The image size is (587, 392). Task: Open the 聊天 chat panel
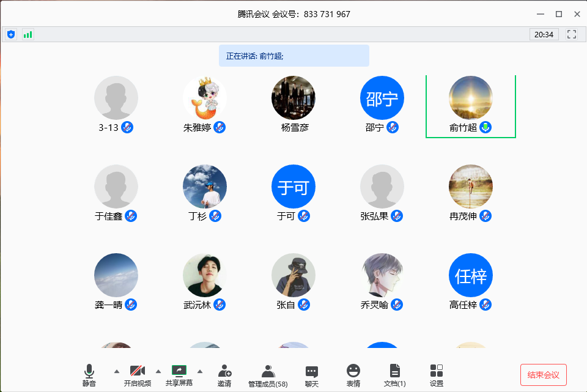click(312, 374)
